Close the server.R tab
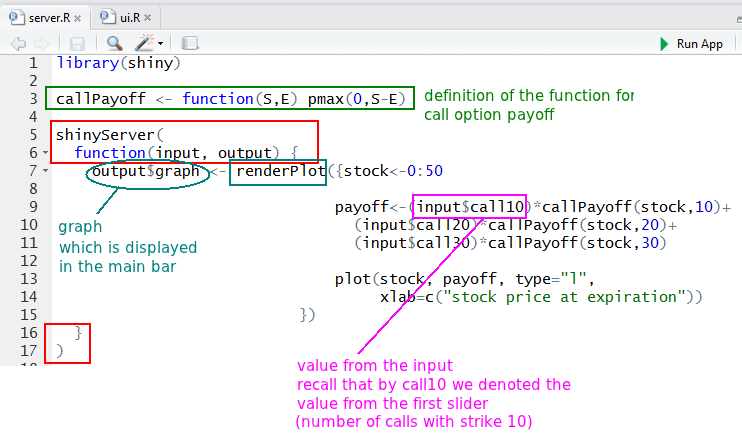Viewport: 742px width, 440px height. 78,17
